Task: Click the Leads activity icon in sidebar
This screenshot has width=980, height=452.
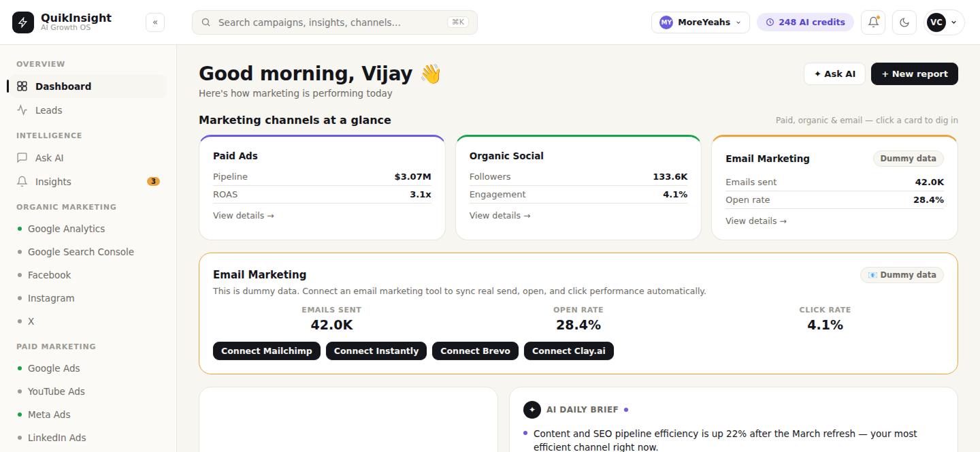Action: (x=22, y=110)
